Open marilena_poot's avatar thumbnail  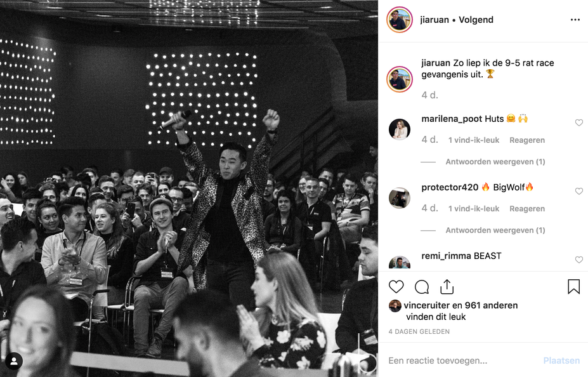[400, 129]
